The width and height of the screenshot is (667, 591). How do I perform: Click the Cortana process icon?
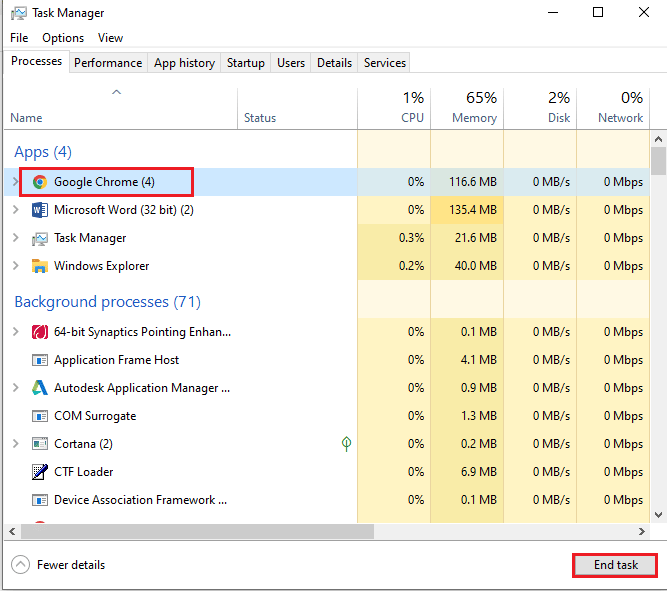tap(40, 444)
